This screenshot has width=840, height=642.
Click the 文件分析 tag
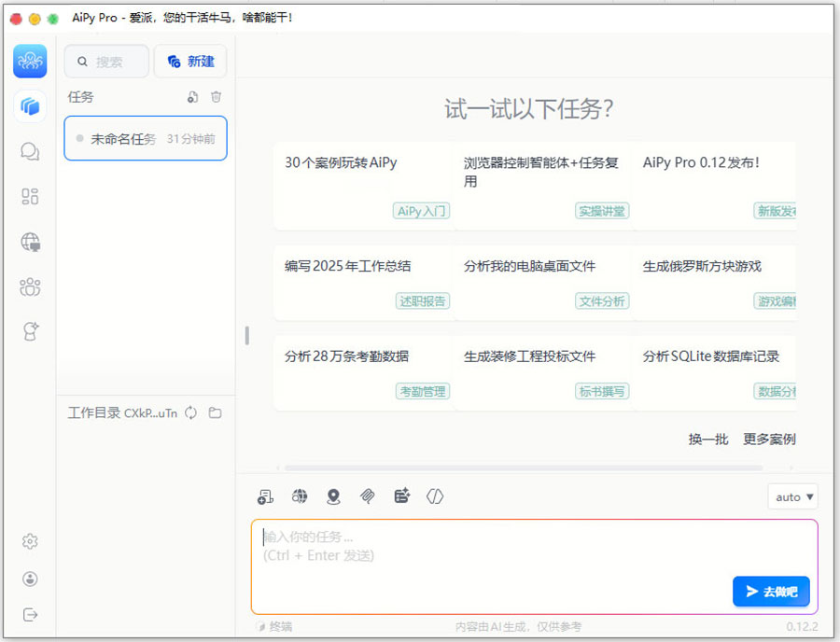pyautogui.click(x=602, y=301)
